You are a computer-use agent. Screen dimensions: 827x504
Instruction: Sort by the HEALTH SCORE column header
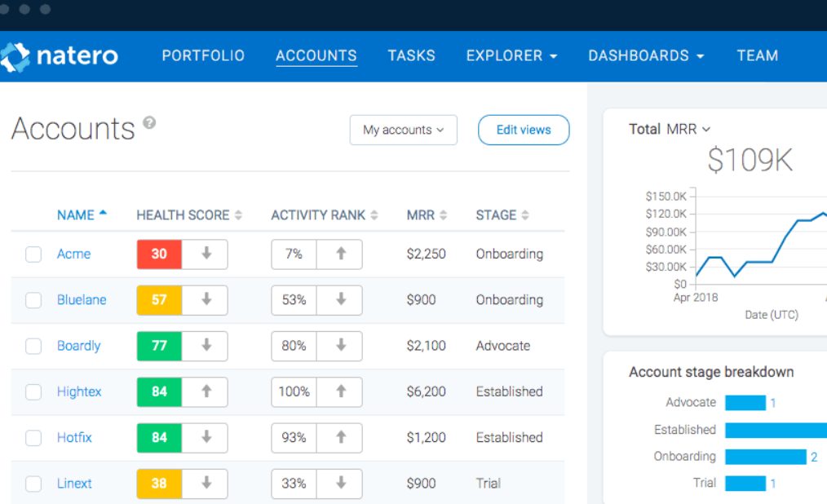pyautogui.click(x=183, y=215)
